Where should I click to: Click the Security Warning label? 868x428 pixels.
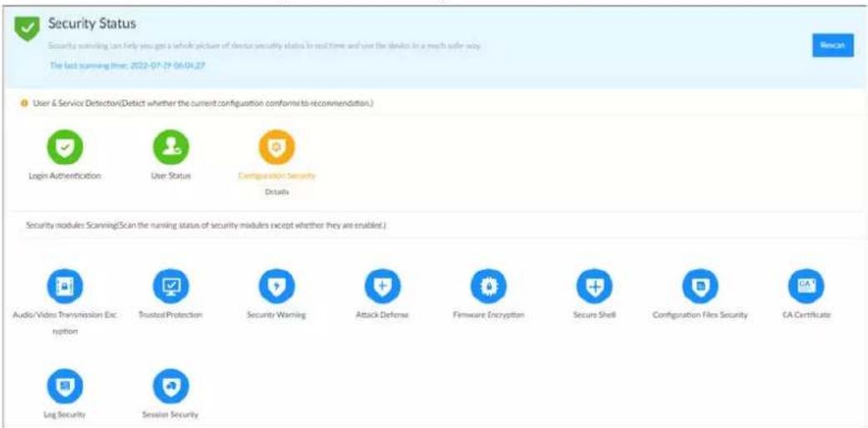[x=277, y=315]
